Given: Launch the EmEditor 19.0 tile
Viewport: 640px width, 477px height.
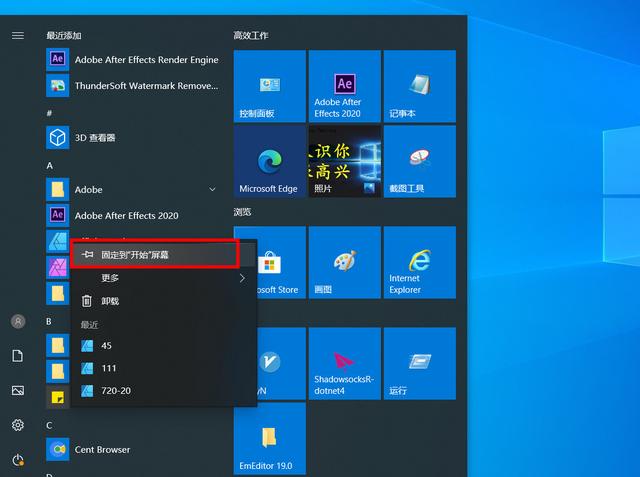Looking at the screenshot, I should (269, 439).
